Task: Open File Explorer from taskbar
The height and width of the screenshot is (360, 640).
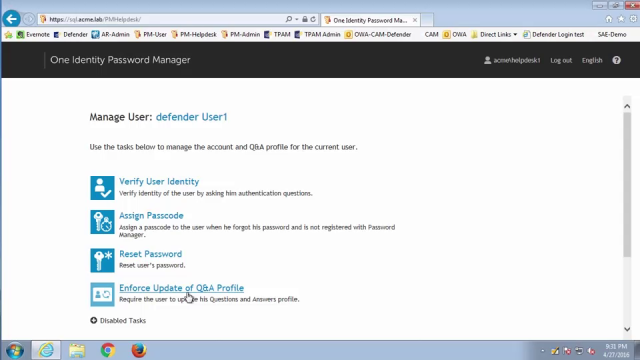Action: point(77,350)
